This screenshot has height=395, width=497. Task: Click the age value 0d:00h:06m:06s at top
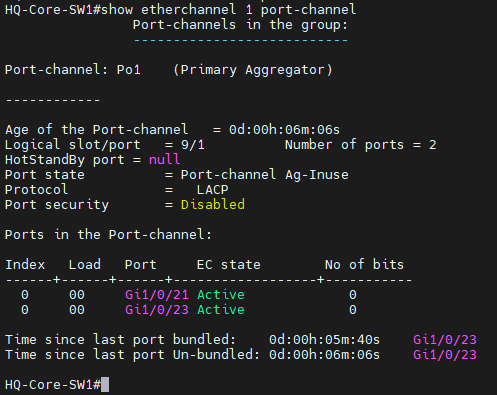284,130
